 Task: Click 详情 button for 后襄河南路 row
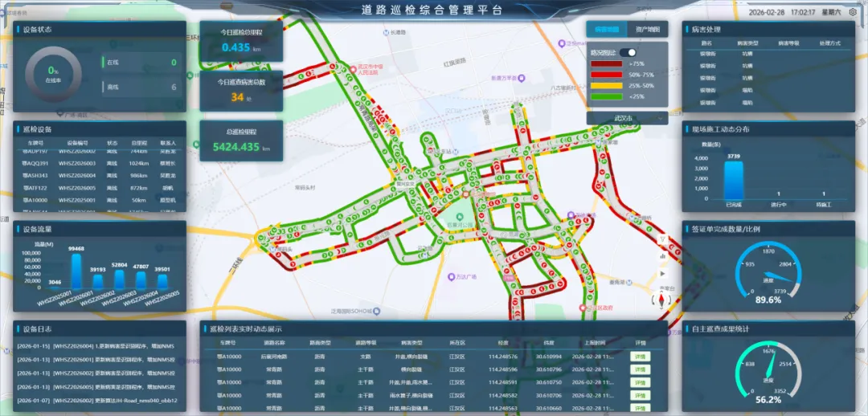click(x=640, y=356)
